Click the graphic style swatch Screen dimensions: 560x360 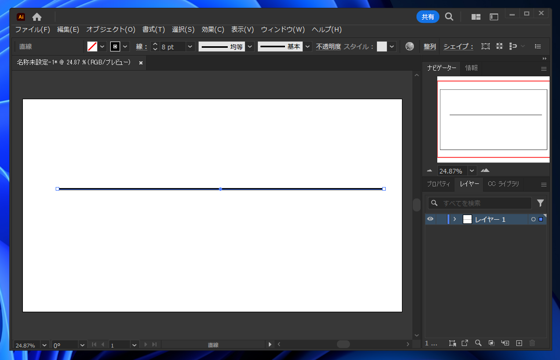coord(382,46)
